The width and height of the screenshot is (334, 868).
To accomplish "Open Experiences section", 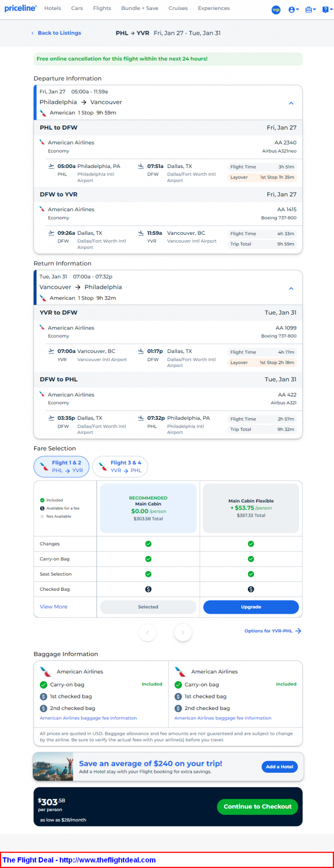I will [x=214, y=8].
